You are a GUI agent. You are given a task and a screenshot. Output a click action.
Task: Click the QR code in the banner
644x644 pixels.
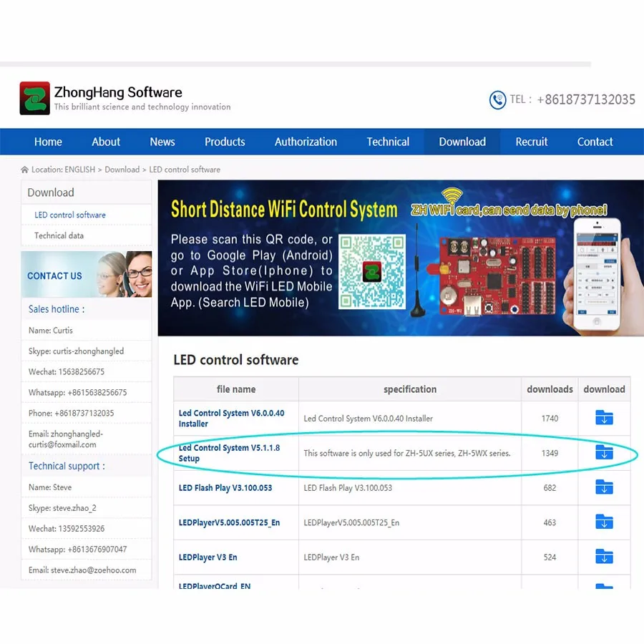pos(372,272)
